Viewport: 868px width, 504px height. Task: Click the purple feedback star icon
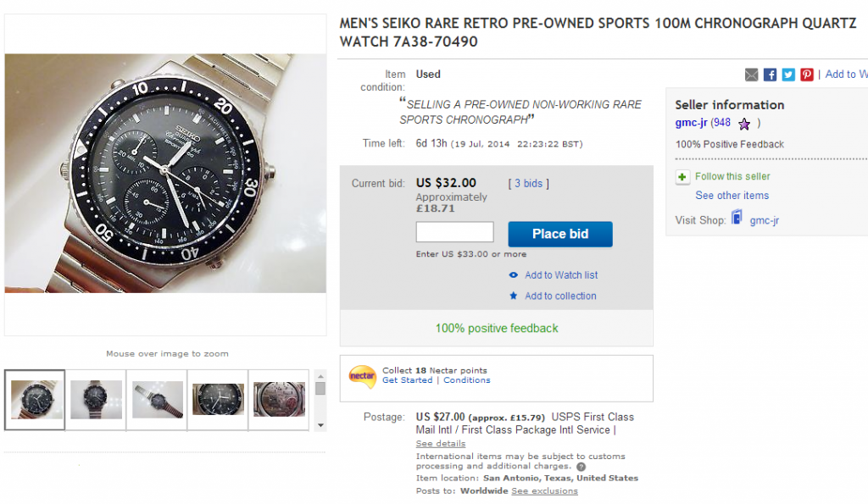click(x=744, y=124)
